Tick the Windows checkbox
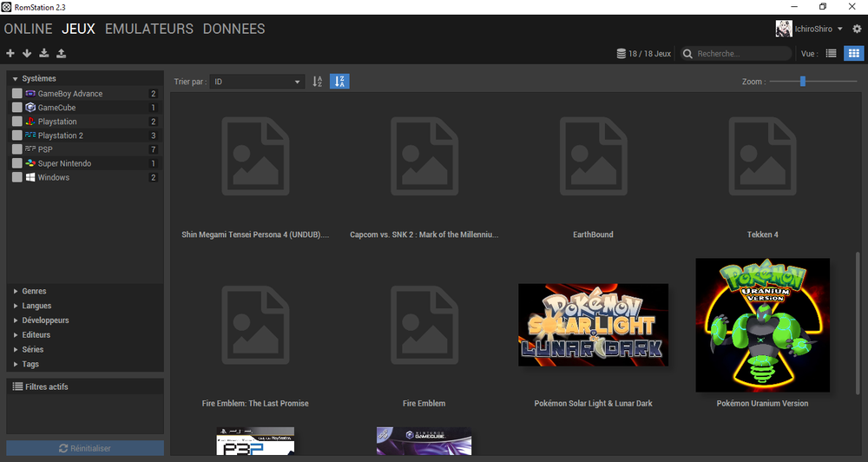The height and width of the screenshot is (462, 868). click(x=17, y=177)
